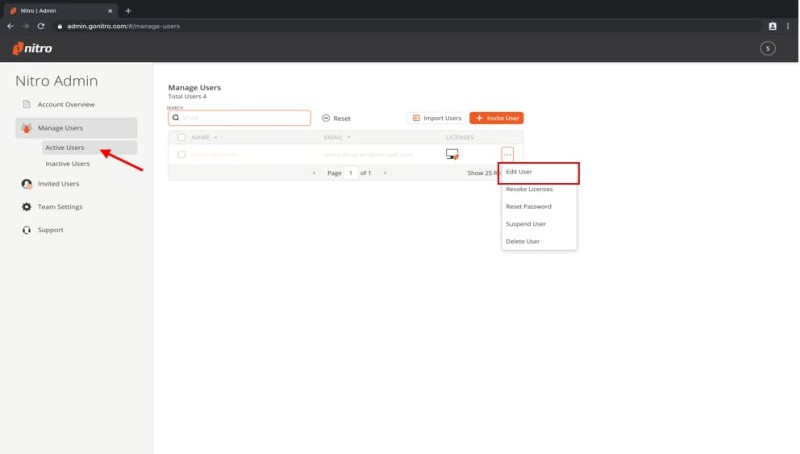The height and width of the screenshot is (454, 800).
Task: Click the Import Users button
Action: 436,118
